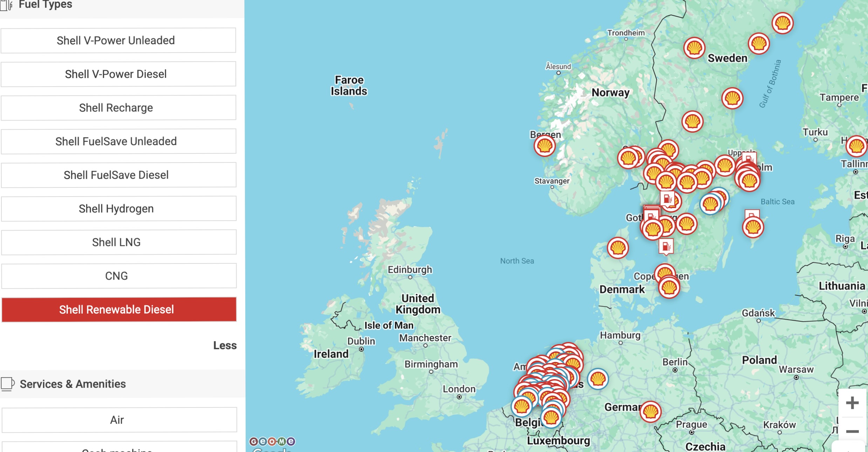868x452 pixels.
Task: Open the Shell marker above the Baltic Sea label
Action: 749,181
